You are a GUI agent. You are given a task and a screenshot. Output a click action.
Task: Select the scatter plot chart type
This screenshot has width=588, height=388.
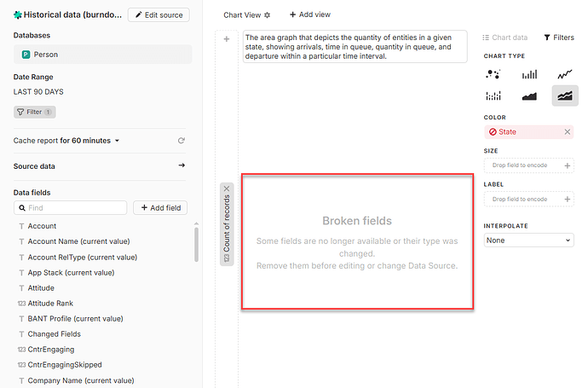coord(493,74)
